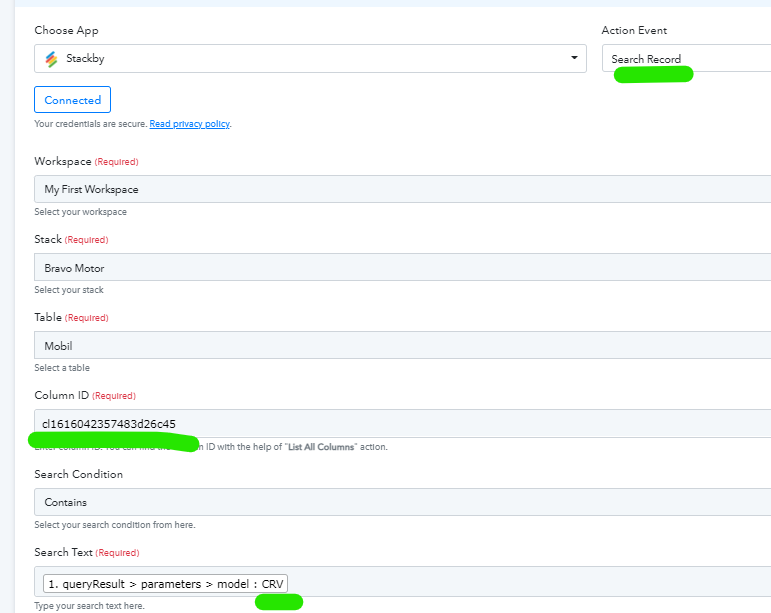Click the 'Action Event' label
The image size is (771, 613).
[x=634, y=30]
